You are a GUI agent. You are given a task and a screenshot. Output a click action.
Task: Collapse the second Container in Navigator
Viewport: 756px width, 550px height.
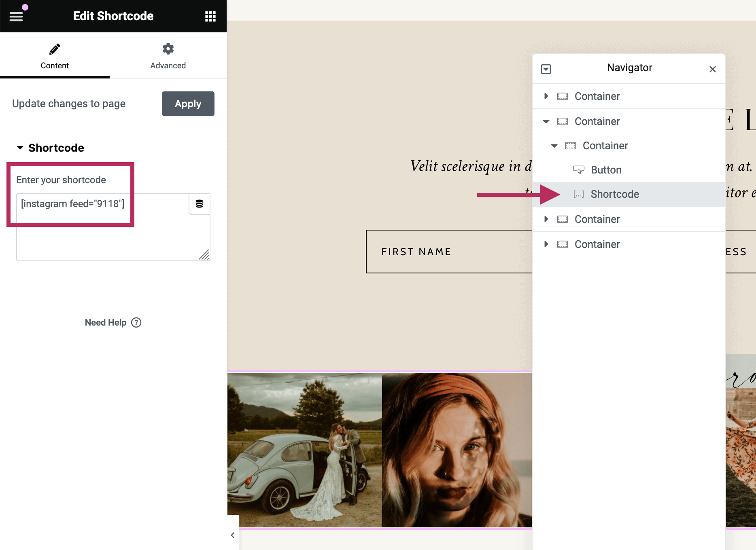click(546, 121)
